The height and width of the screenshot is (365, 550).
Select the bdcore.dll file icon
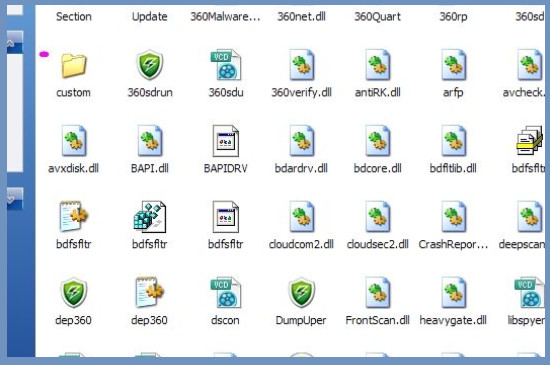[x=378, y=141]
